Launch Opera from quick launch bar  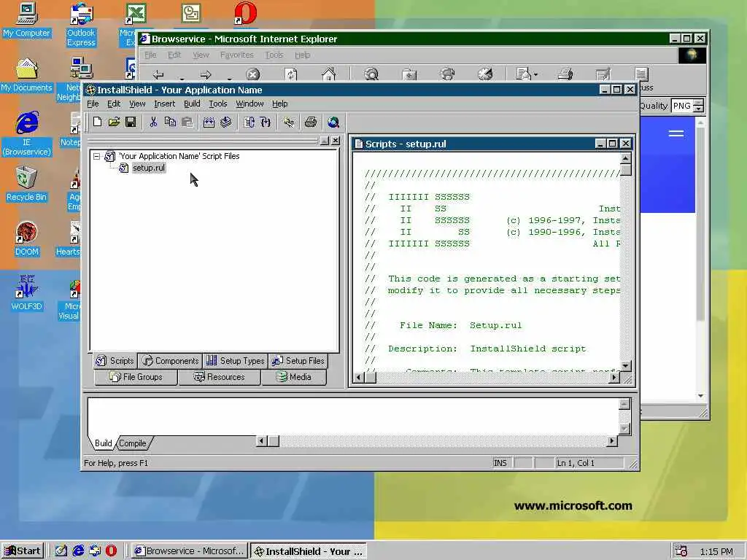[111, 551]
